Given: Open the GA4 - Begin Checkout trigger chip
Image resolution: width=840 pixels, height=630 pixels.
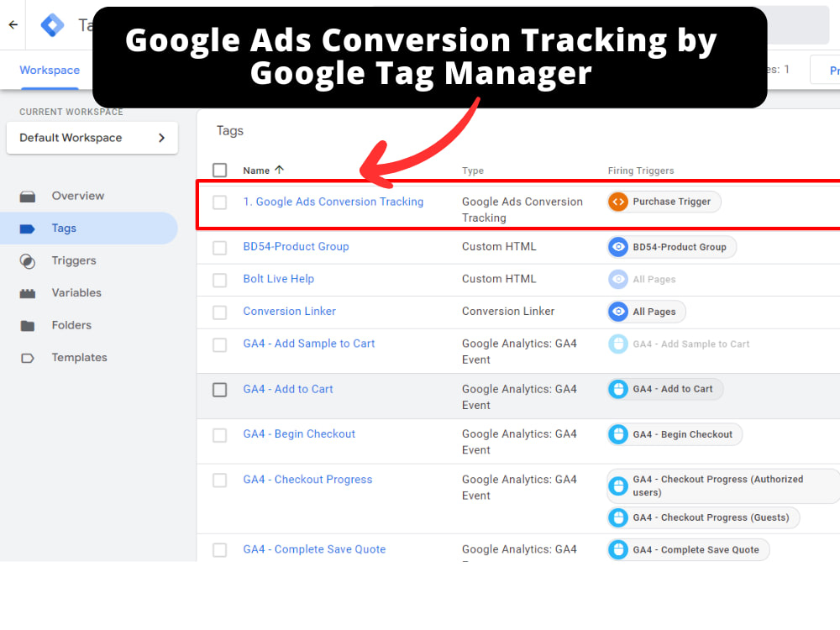Looking at the screenshot, I should coord(675,434).
